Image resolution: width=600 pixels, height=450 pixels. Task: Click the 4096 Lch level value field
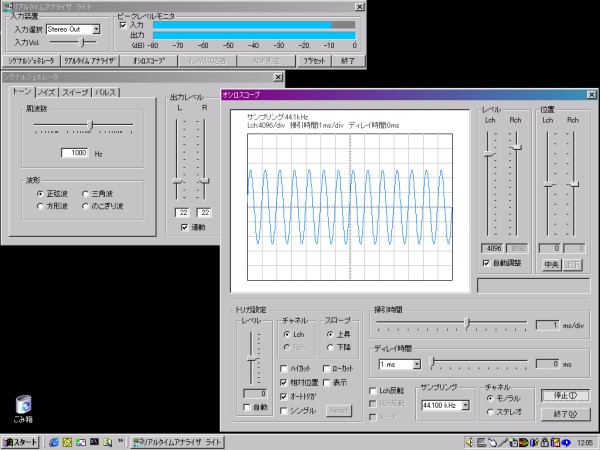492,248
